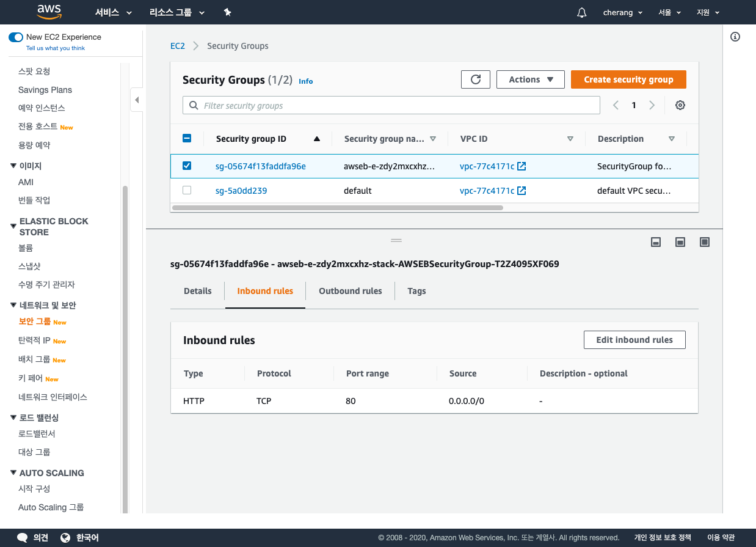The width and height of the screenshot is (756, 547).
Task: Open vpc-77c4171c external link icon in default row
Action: point(522,191)
